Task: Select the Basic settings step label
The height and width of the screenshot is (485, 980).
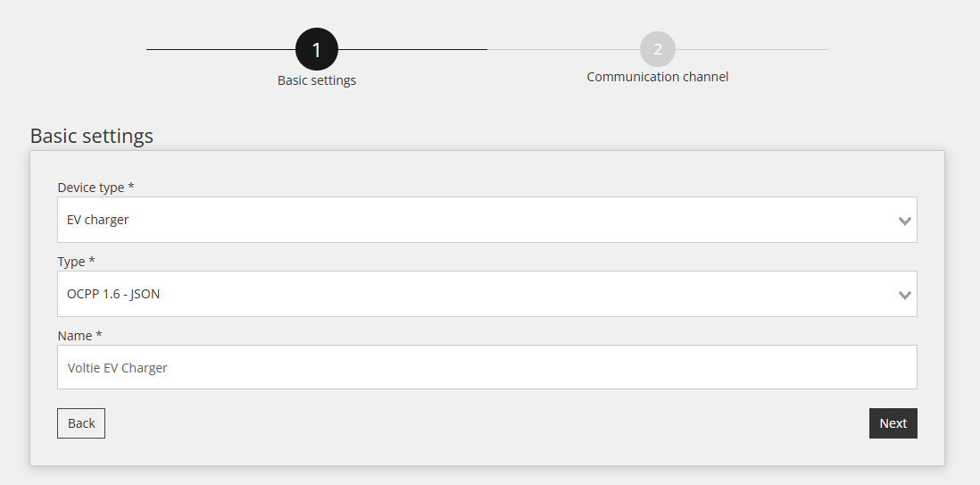Action: (316, 80)
